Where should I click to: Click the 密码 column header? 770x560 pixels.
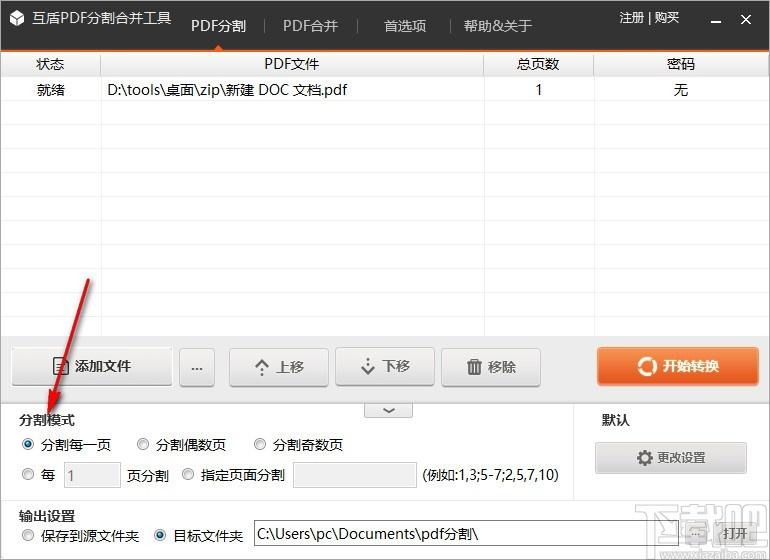tap(681, 64)
